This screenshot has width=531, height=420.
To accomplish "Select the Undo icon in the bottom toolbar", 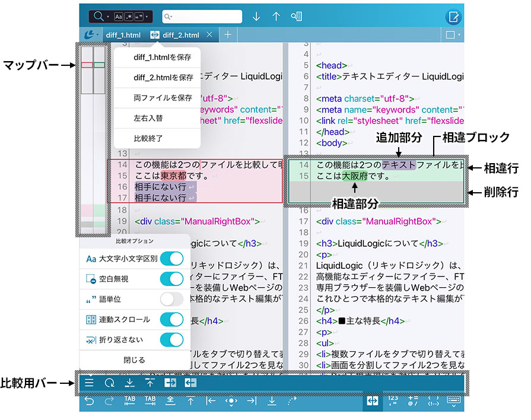I will coord(90,402).
